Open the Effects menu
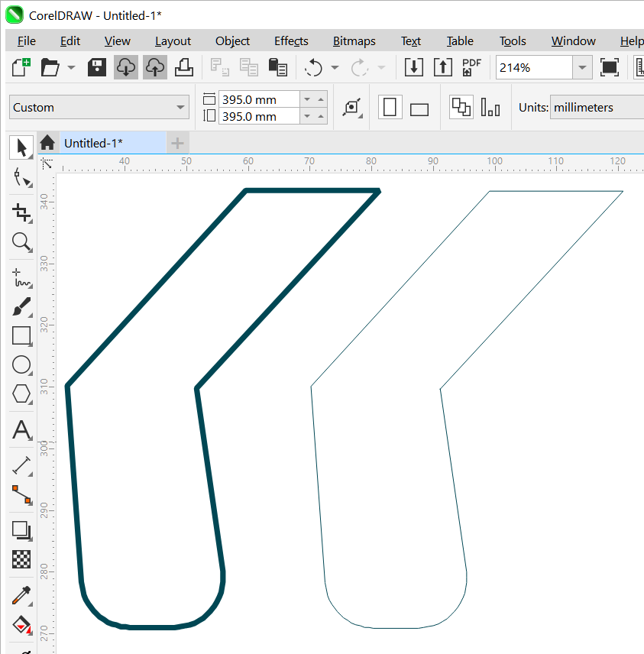The width and height of the screenshot is (644, 654). 291,41
